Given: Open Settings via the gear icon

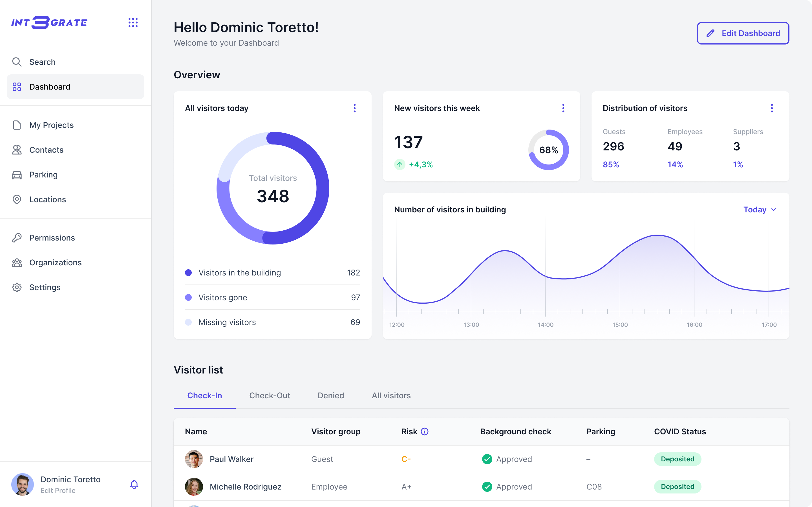Looking at the screenshot, I should (x=17, y=287).
